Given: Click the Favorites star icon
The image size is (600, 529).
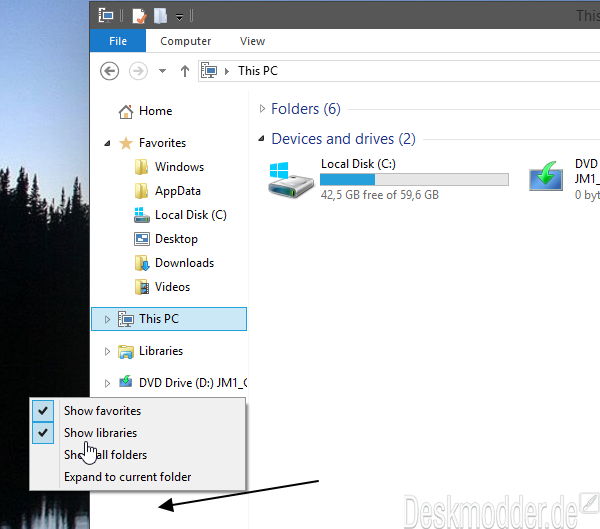Looking at the screenshot, I should [x=126, y=143].
